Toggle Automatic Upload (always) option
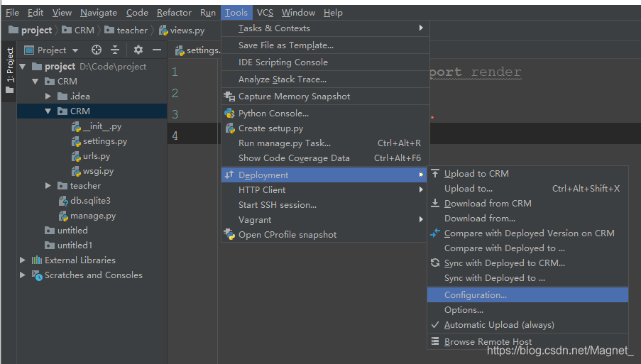 coord(527,325)
